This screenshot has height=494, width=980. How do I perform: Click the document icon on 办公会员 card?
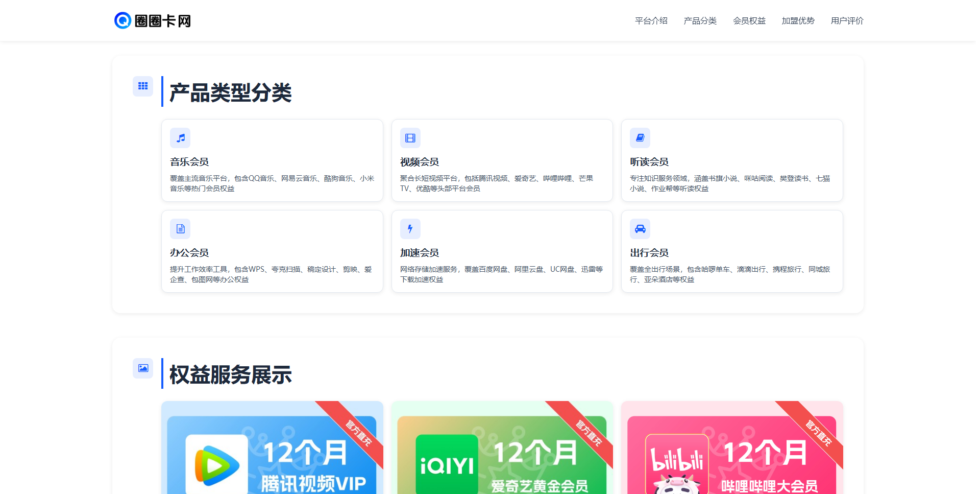pyautogui.click(x=180, y=228)
